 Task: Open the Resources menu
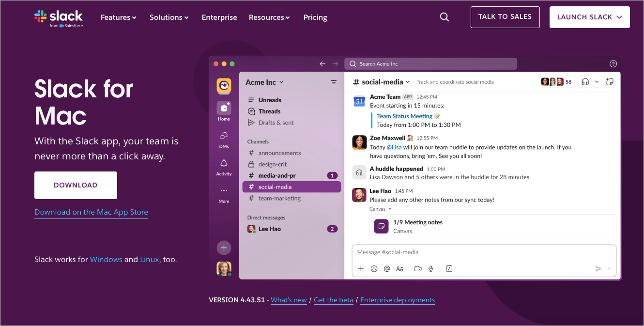tap(269, 17)
